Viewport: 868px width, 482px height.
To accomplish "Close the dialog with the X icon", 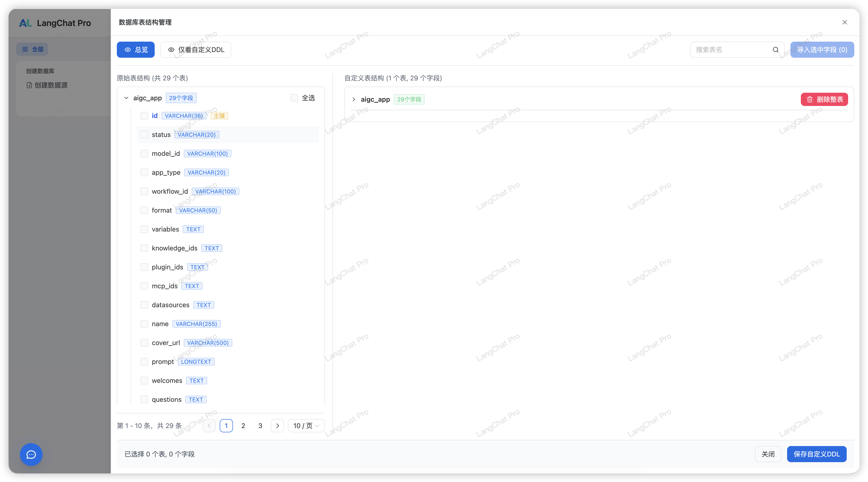I will pyautogui.click(x=844, y=22).
